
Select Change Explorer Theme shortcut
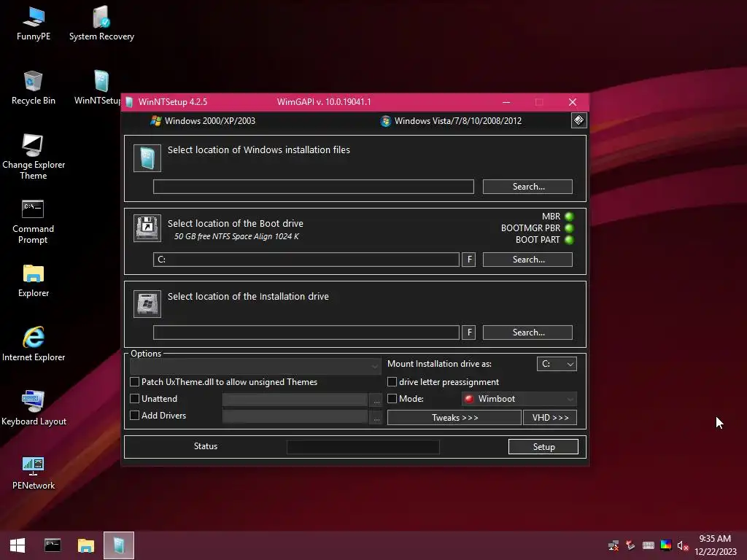pos(34,157)
